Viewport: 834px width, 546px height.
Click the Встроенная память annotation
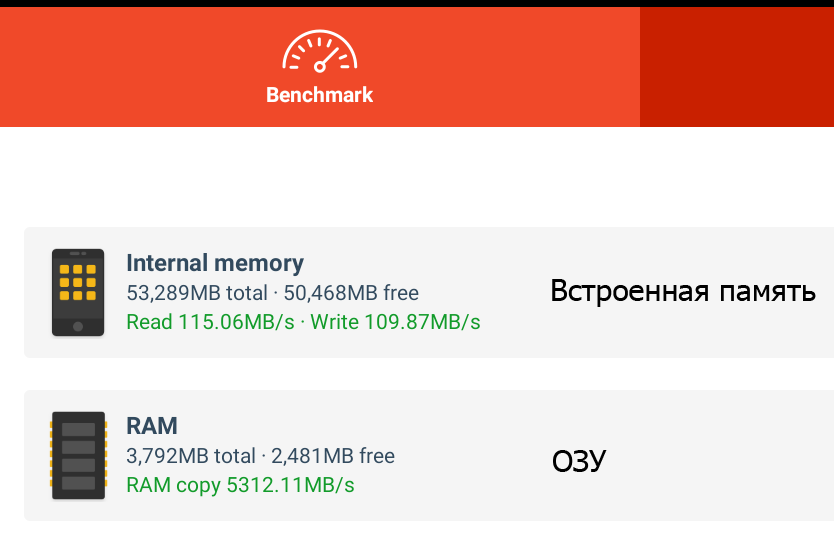(683, 291)
